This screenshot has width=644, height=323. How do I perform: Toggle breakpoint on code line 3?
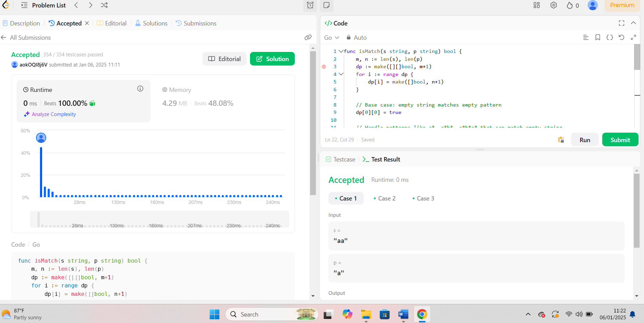324,66
